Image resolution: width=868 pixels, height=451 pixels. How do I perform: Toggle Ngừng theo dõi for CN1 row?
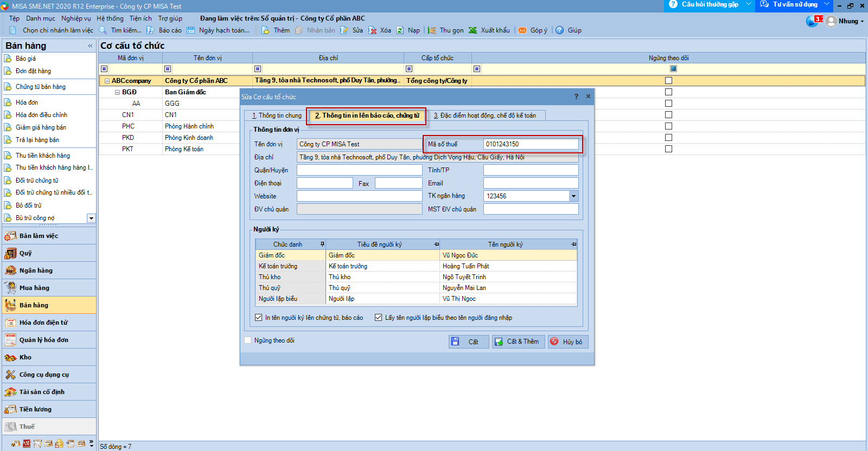click(x=668, y=115)
